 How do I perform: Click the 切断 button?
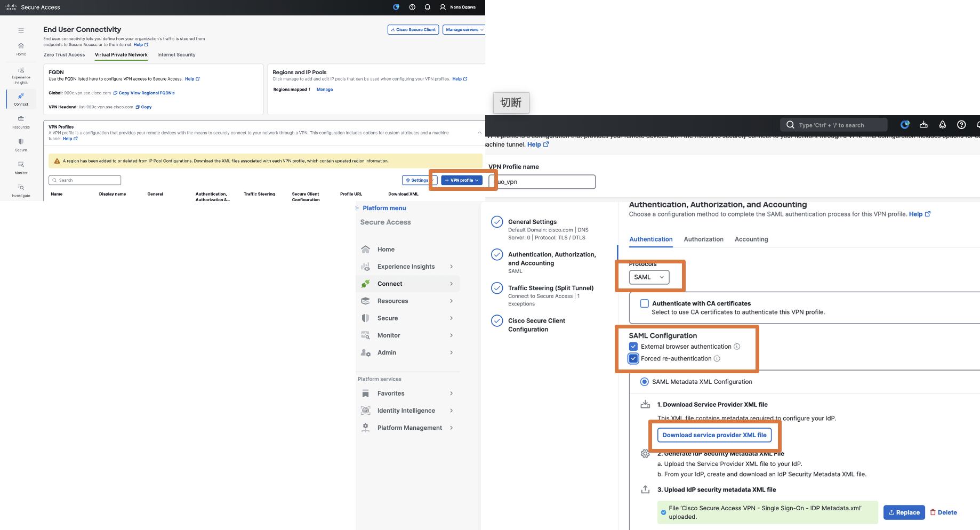[511, 102]
